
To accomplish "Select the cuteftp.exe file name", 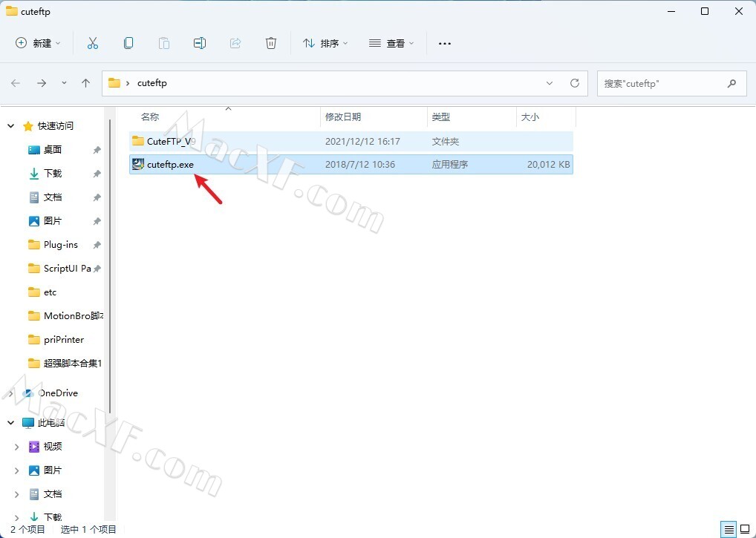I will (170, 164).
